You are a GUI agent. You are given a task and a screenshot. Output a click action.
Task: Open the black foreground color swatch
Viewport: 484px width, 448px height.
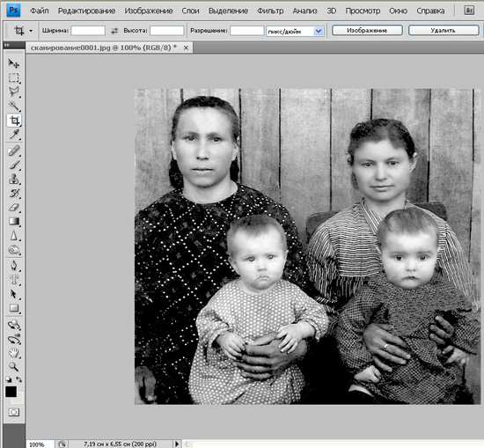click(x=11, y=392)
